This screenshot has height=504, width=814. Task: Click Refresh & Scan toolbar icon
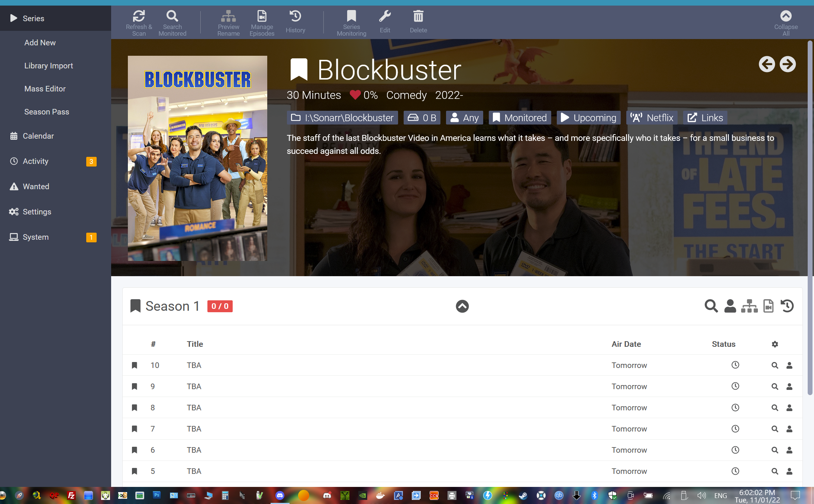click(x=139, y=22)
